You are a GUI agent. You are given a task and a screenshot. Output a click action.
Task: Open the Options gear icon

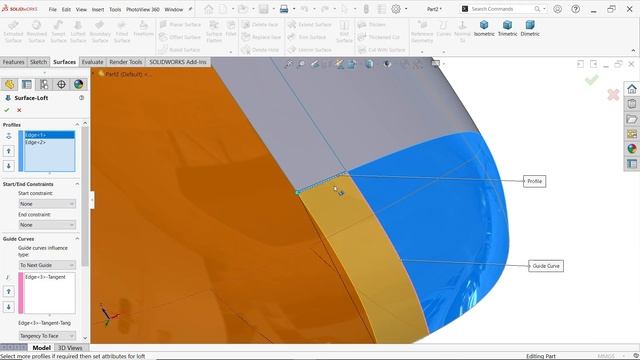tap(396, 9)
